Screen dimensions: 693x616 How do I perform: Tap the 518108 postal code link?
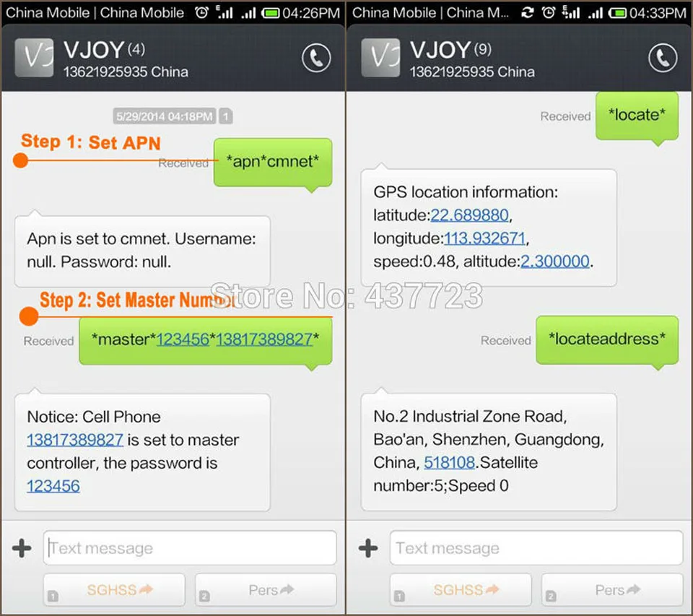click(x=449, y=463)
